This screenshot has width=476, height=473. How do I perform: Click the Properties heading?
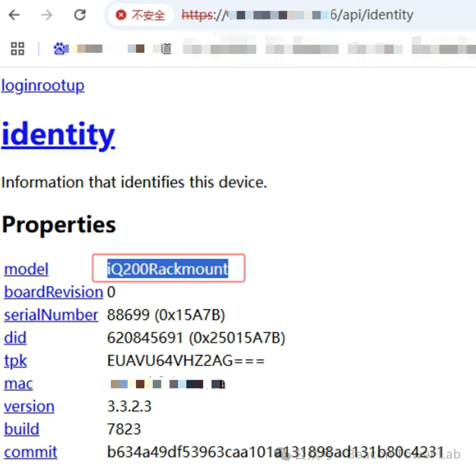coord(59,225)
